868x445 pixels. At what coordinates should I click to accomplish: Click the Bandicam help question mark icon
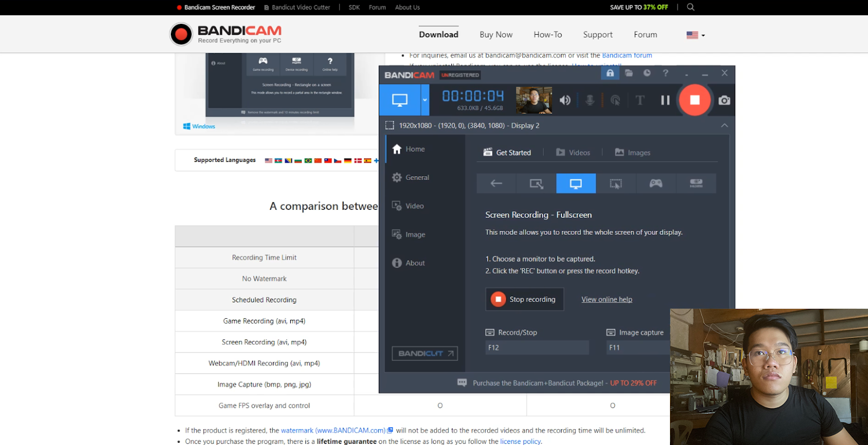(x=666, y=73)
